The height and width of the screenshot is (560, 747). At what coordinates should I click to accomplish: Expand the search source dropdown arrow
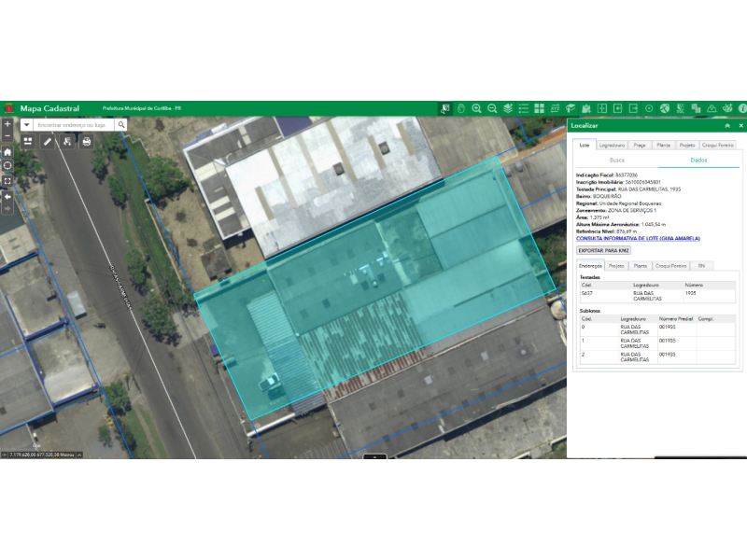coord(27,125)
